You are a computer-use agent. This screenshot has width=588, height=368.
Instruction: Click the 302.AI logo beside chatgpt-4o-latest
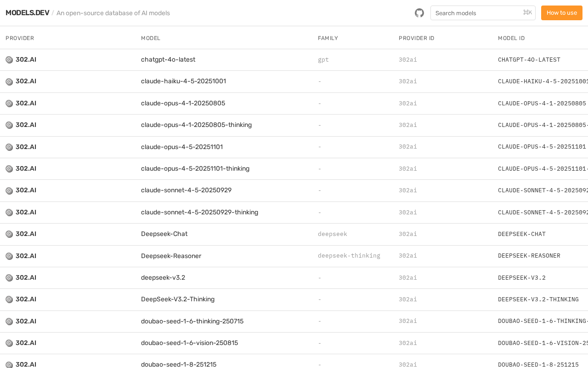point(9,60)
